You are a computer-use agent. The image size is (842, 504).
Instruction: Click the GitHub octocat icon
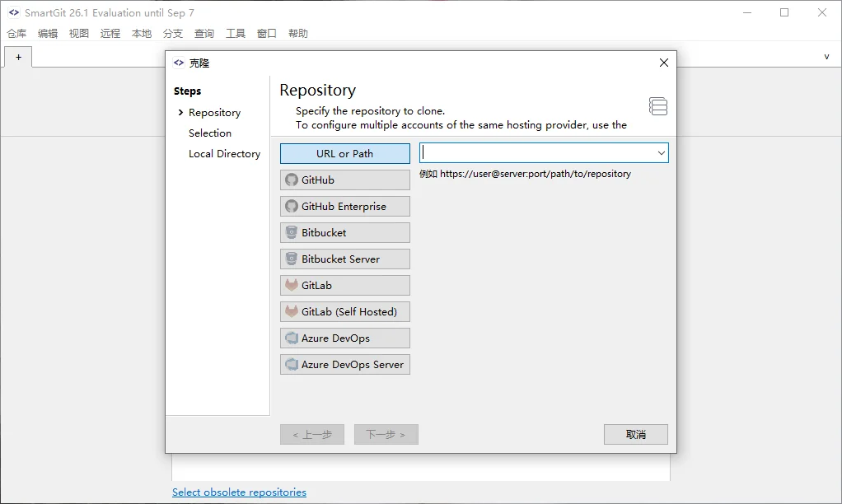coord(292,180)
